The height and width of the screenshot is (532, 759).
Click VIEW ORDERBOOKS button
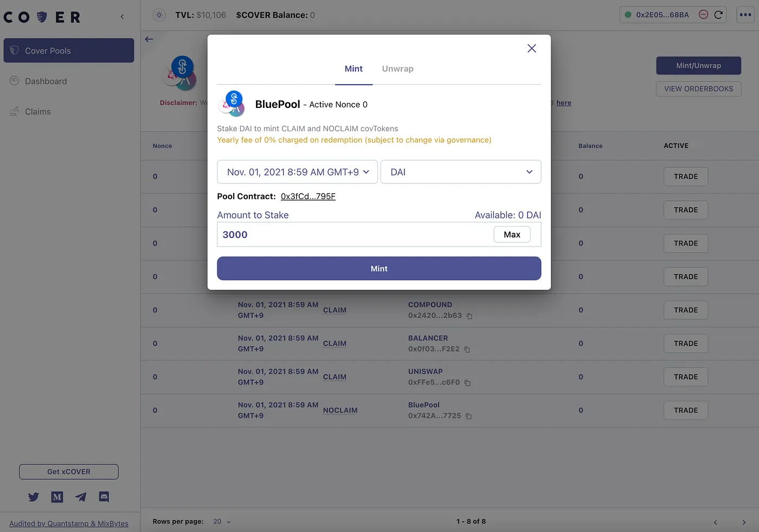pos(698,89)
